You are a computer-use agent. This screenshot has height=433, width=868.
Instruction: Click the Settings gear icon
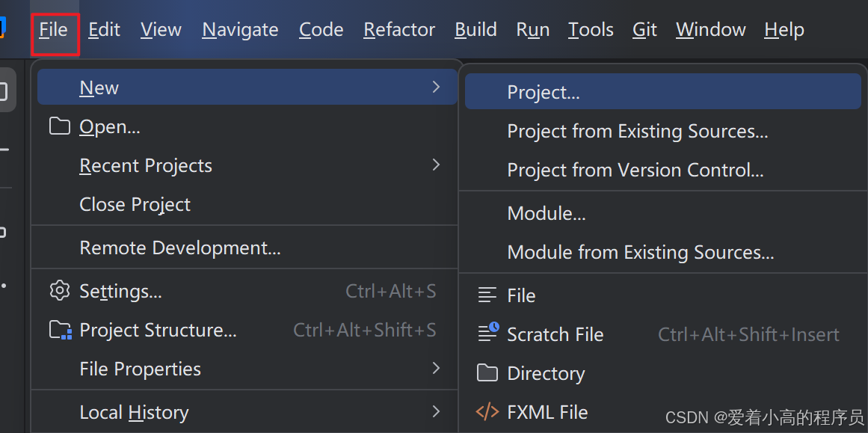click(x=59, y=291)
